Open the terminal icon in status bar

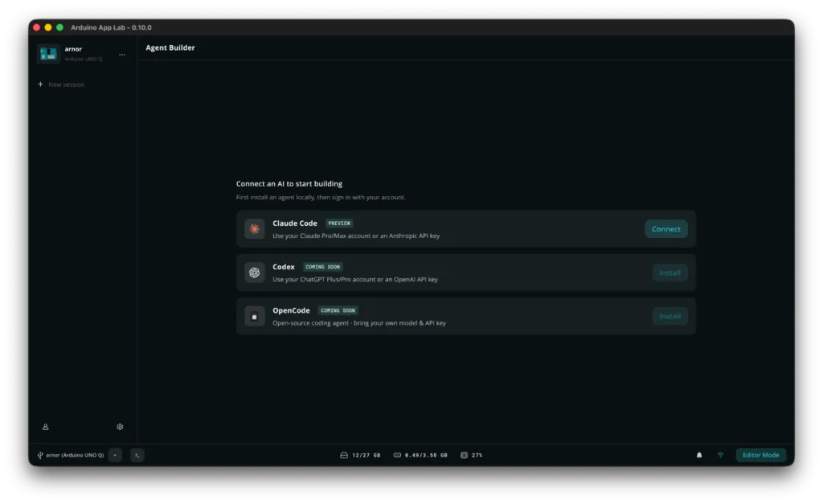coord(137,455)
